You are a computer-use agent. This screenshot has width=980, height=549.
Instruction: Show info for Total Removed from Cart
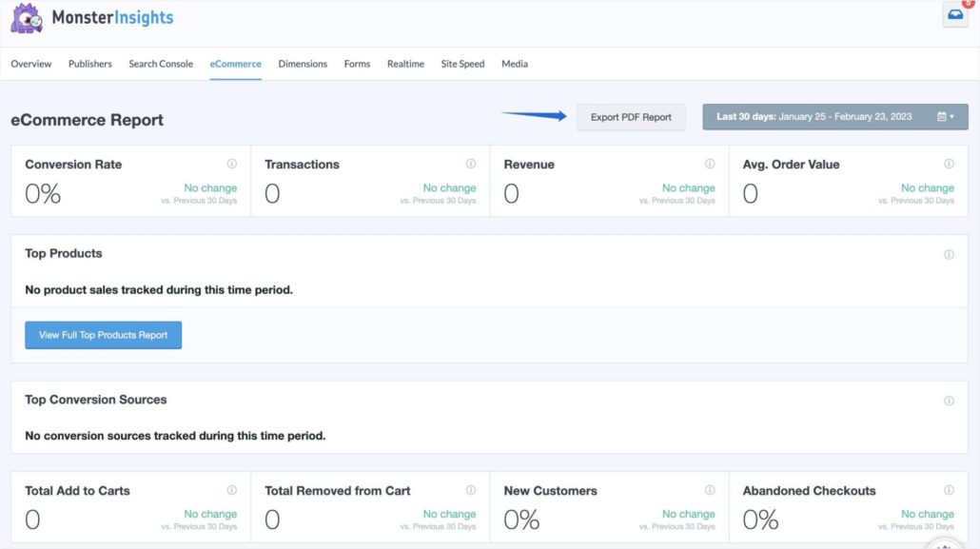click(x=471, y=490)
